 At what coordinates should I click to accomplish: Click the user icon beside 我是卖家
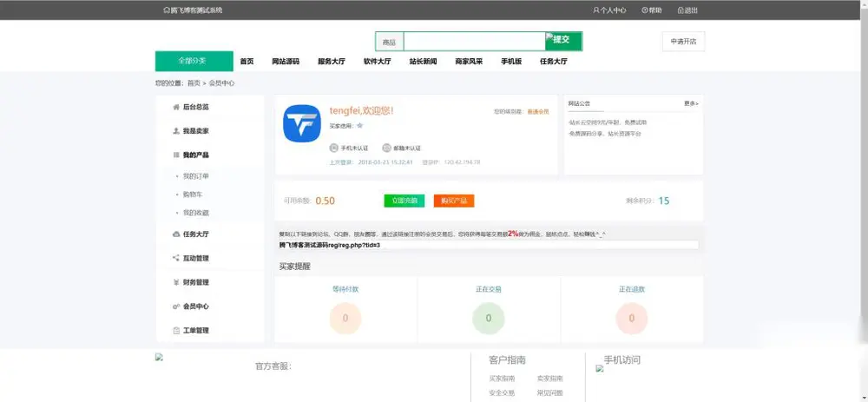pyautogui.click(x=176, y=131)
